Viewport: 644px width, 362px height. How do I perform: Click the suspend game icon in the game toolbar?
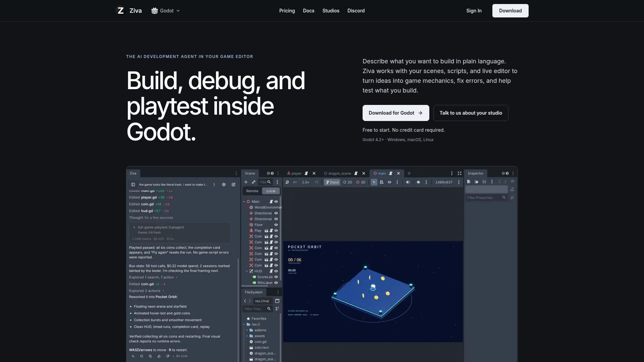pyautogui.click(x=287, y=182)
